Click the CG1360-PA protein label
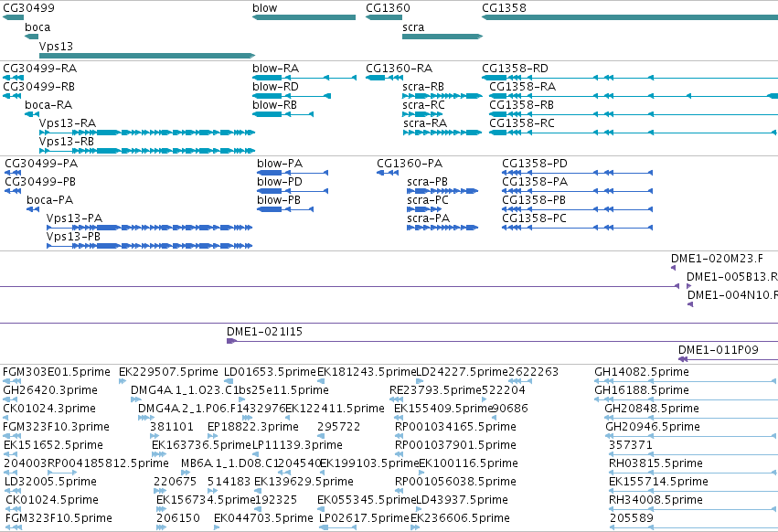Screen dimensions: 778x532 410,164
